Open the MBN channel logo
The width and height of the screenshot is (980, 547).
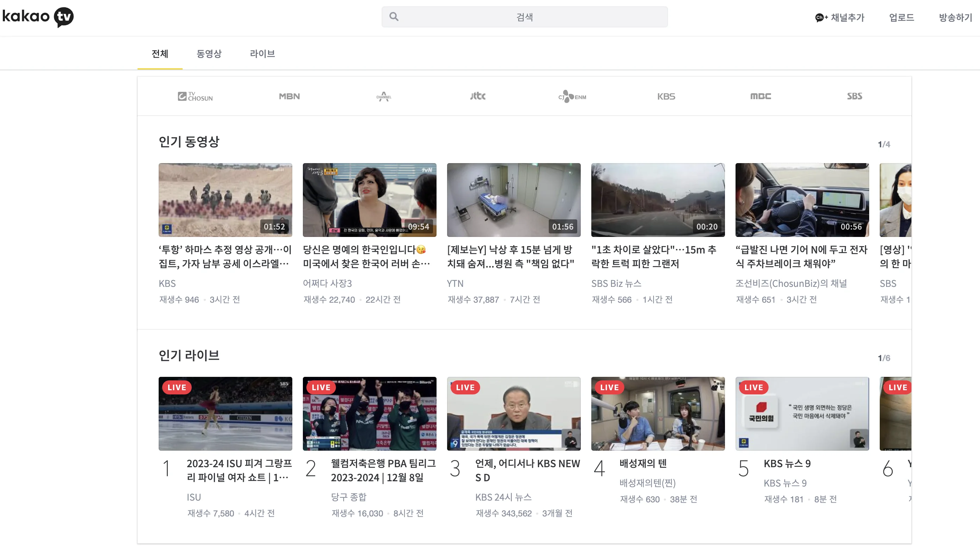point(289,96)
